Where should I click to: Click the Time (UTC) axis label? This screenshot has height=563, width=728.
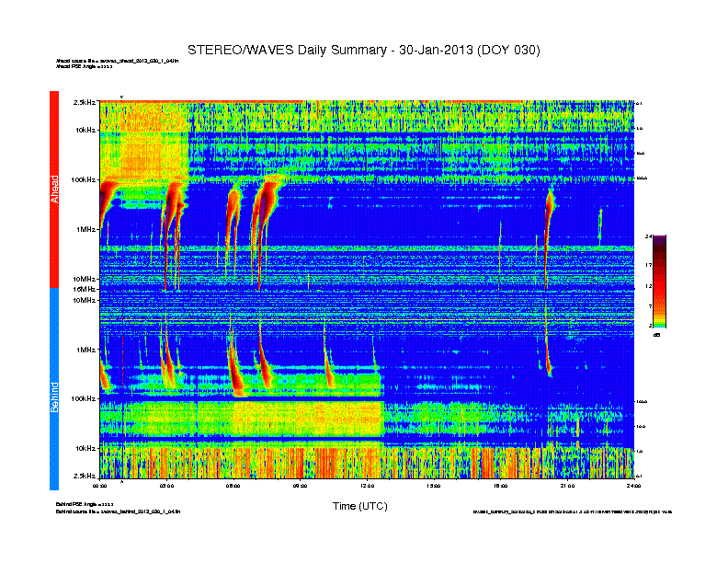(359, 506)
